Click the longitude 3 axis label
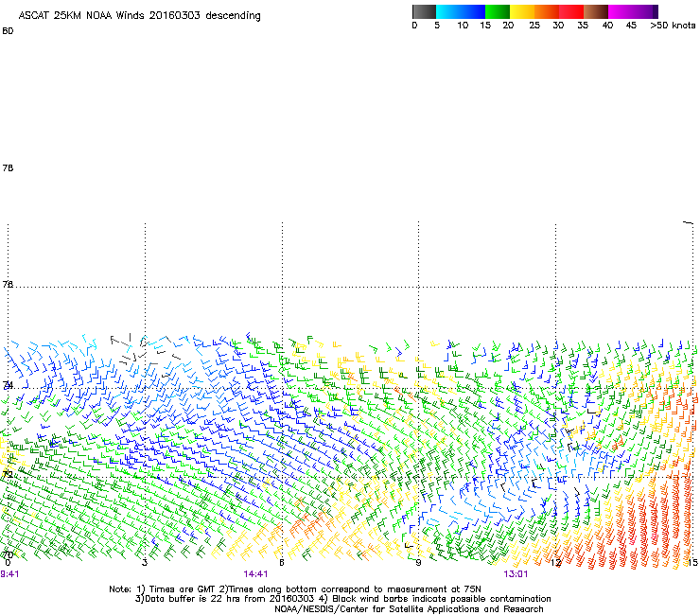The height and width of the screenshot is (615, 700). coord(144,563)
